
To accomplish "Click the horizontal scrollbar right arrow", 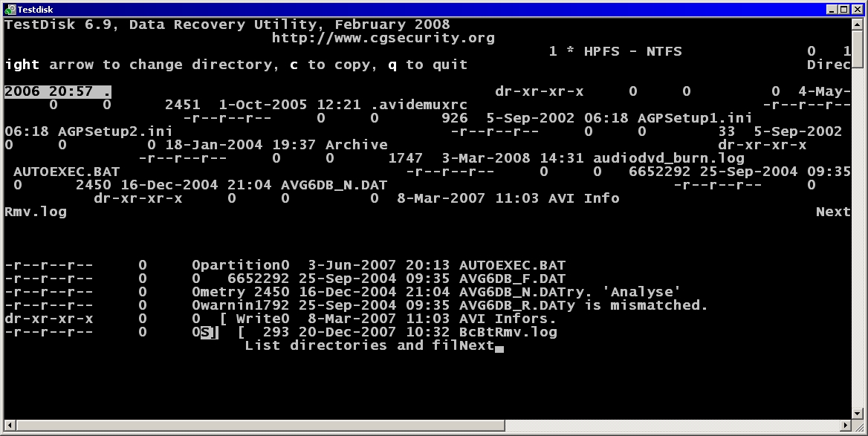I will click(x=846, y=425).
